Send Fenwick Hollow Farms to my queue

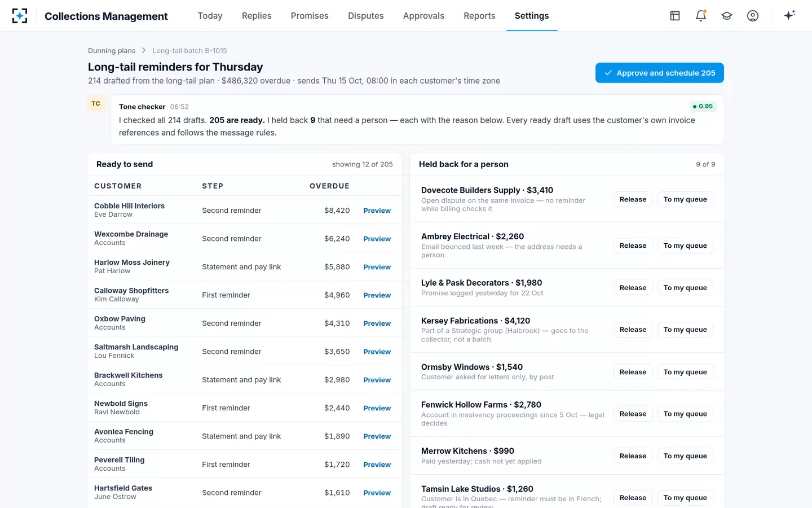[685, 414]
